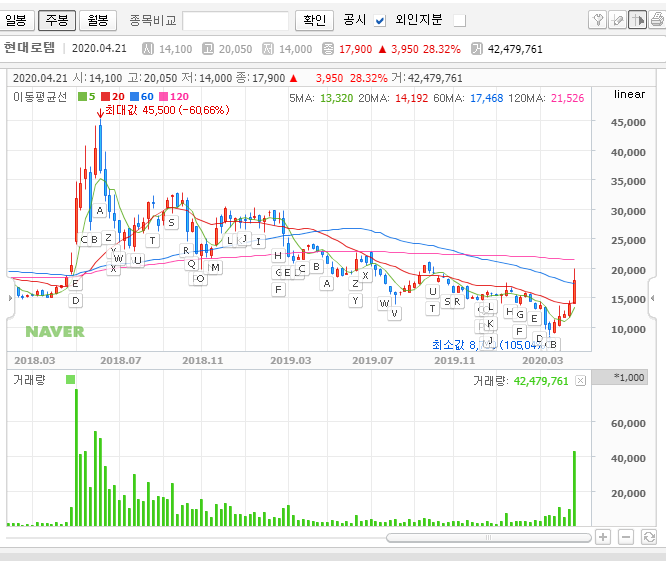Uncheck the 공시 disclosures checkbox
Image resolution: width=666 pixels, height=561 pixels.
coord(380,20)
